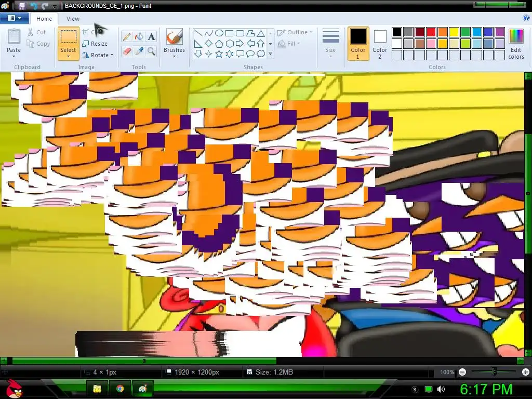Open Paint Help question mark icon
The image size is (532, 399).
pyautogui.click(x=526, y=18)
